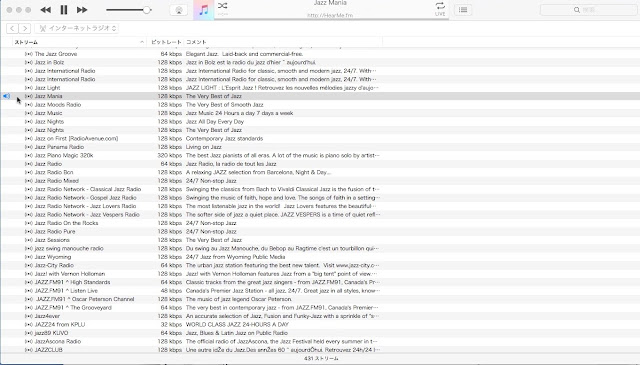Click the previous track rewind button

point(46,10)
